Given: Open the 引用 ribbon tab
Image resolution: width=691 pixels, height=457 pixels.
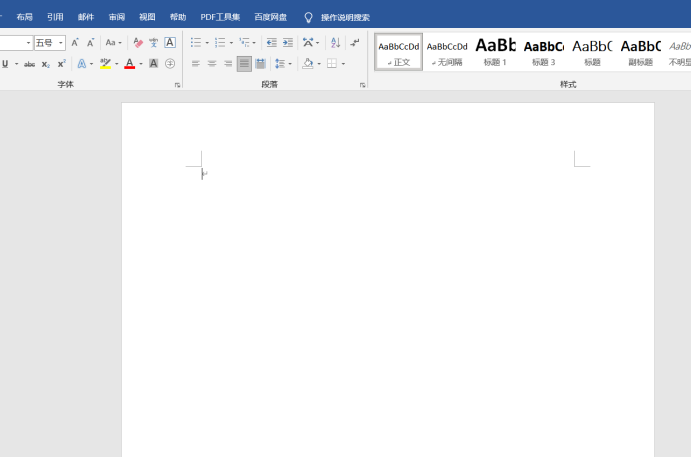Looking at the screenshot, I should tap(55, 17).
